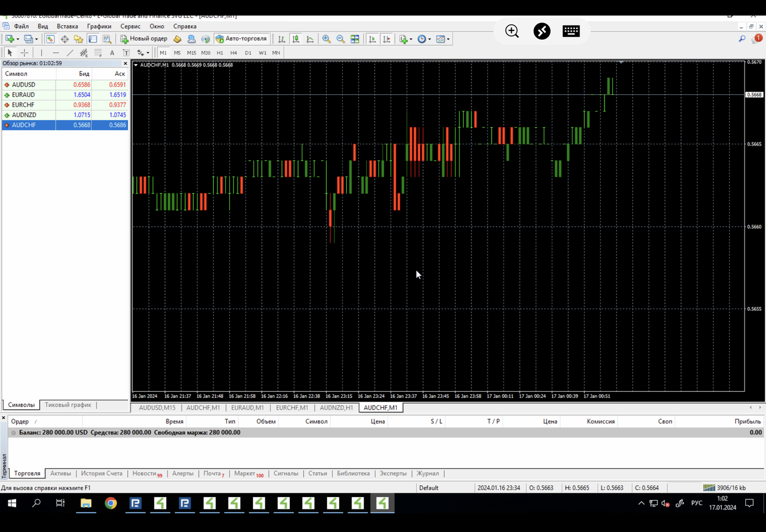Zoom out on the chart
This screenshot has height=532, width=766.
pos(341,39)
